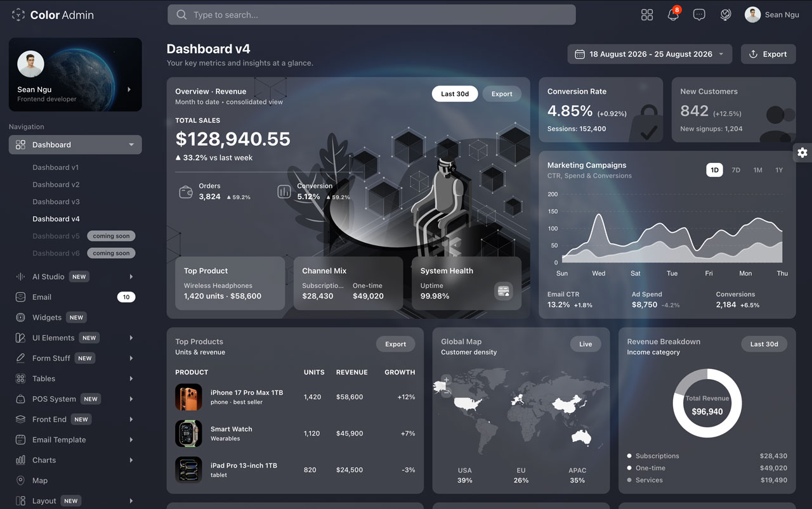Click the Front End layers icon
Screen dimensions: 812x509
coord(20,419)
